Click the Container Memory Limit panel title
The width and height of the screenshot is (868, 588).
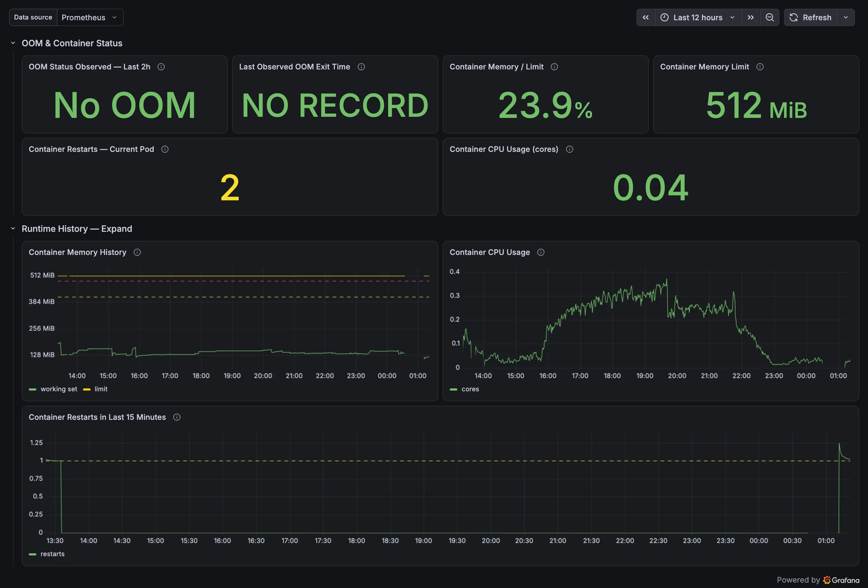click(x=705, y=67)
